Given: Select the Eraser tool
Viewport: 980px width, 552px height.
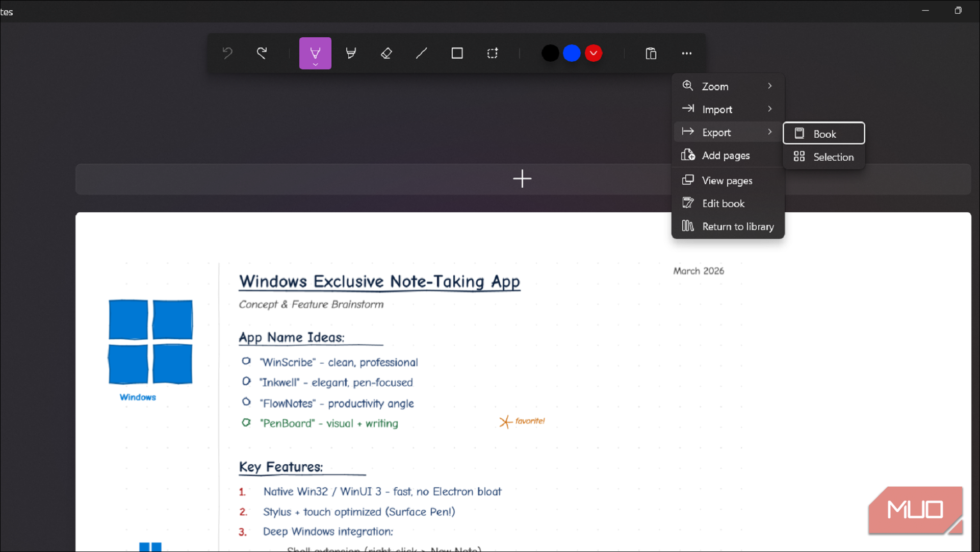Looking at the screenshot, I should point(386,53).
